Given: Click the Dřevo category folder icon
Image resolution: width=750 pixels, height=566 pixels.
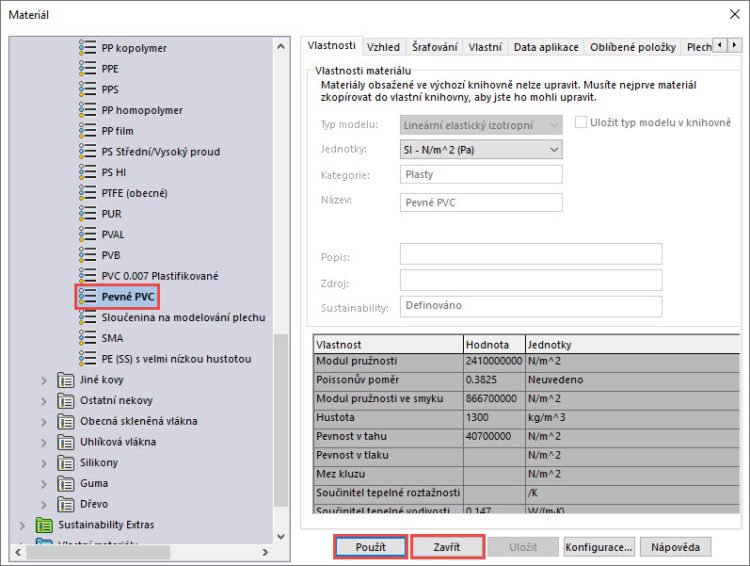Looking at the screenshot, I should (66, 504).
